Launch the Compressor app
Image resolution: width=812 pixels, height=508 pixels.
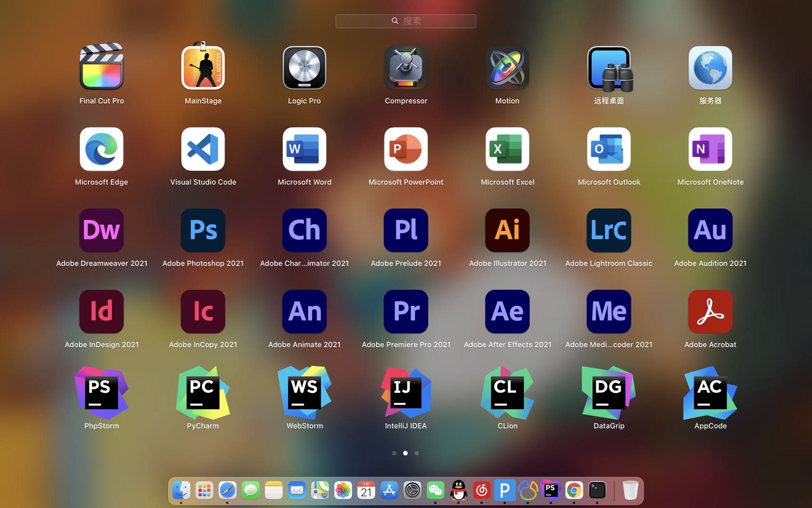[x=406, y=67]
